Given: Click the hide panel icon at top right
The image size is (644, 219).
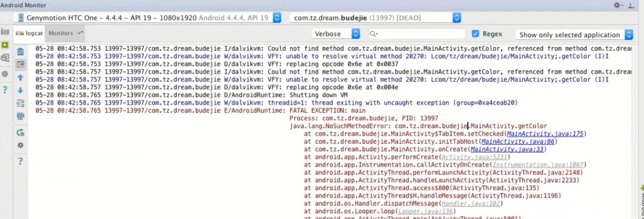Looking at the screenshot, I should point(631,5).
